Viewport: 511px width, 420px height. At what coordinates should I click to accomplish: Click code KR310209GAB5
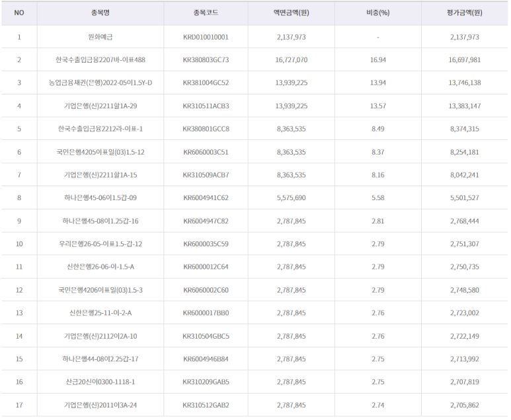(206, 382)
